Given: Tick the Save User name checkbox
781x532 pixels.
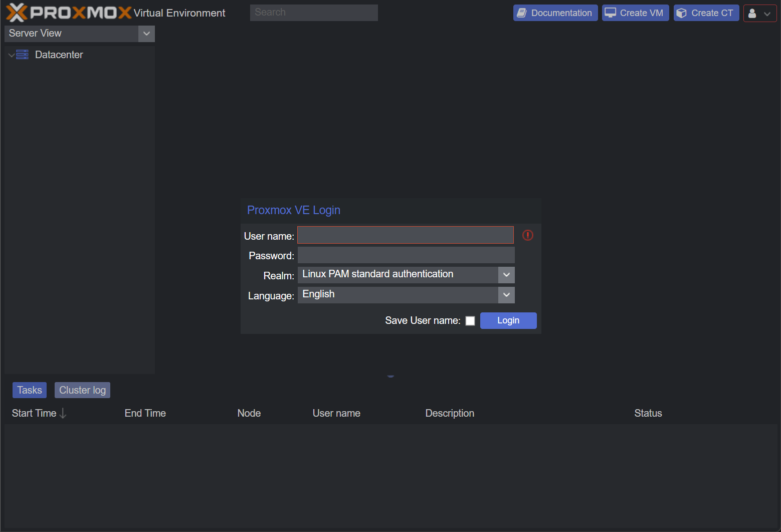Looking at the screenshot, I should tap(470, 321).
